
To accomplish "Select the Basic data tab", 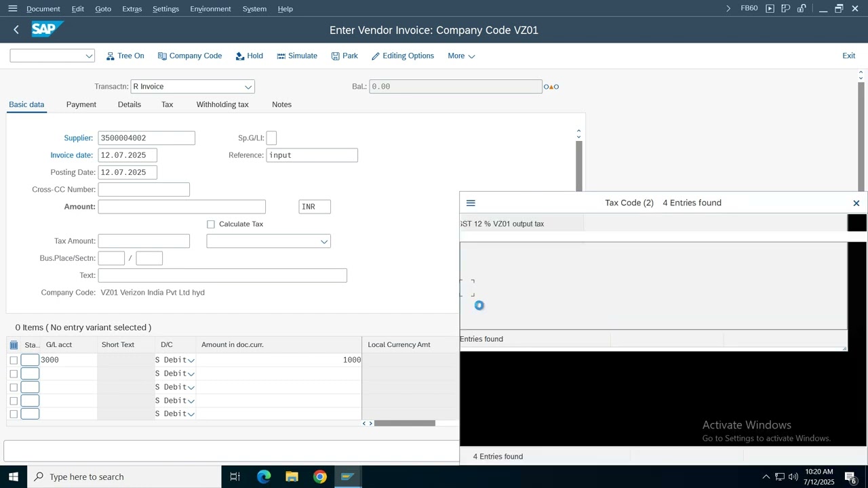I will (26, 104).
